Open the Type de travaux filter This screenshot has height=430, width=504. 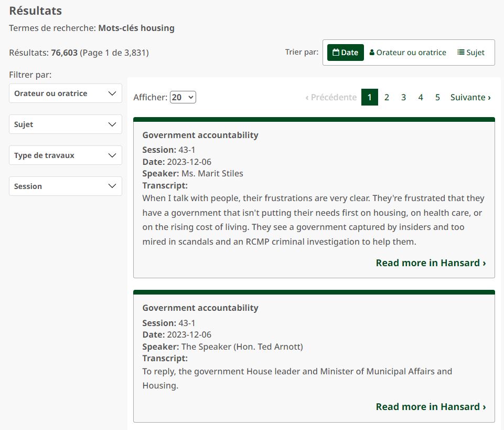point(66,155)
